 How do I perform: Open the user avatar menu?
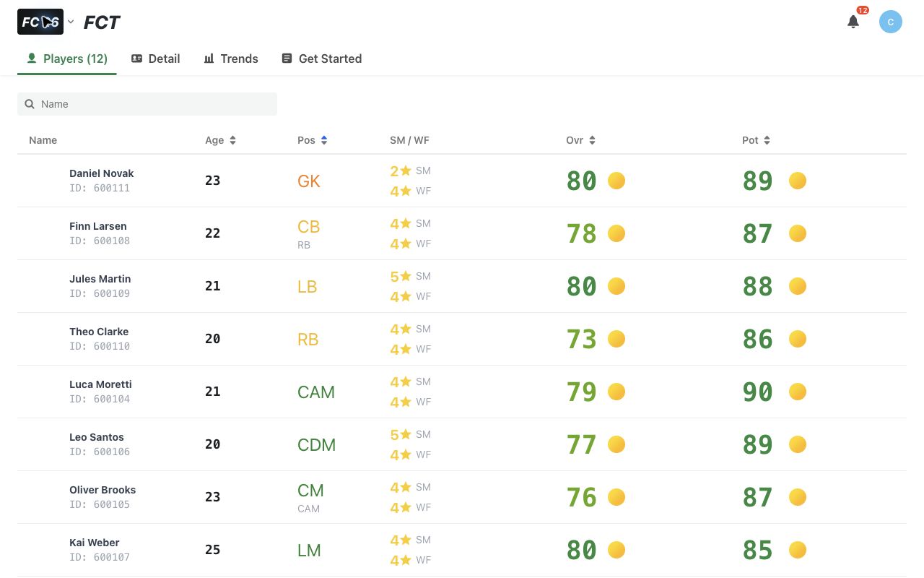click(x=891, y=22)
